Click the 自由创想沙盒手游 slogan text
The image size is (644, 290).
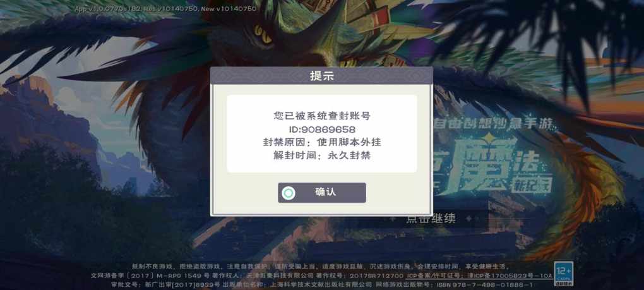coord(493,123)
